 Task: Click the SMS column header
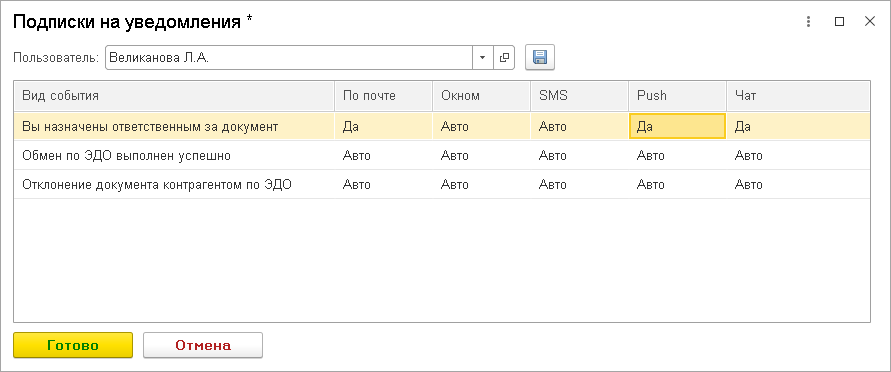(580, 96)
